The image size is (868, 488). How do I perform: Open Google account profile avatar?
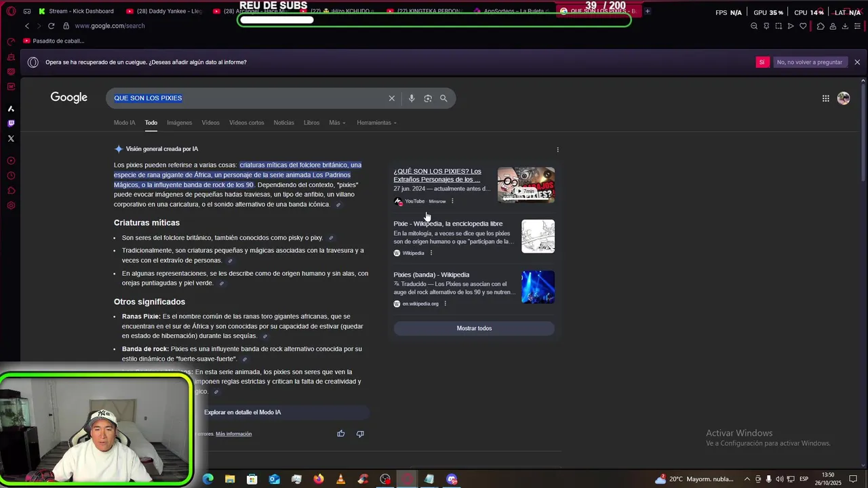click(x=844, y=98)
